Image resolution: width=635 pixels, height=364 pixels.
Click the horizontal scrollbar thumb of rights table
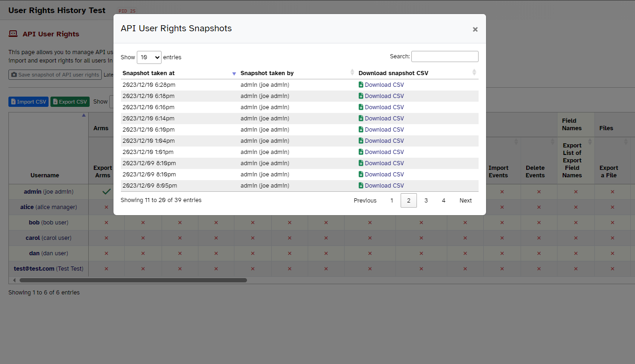[133, 280]
